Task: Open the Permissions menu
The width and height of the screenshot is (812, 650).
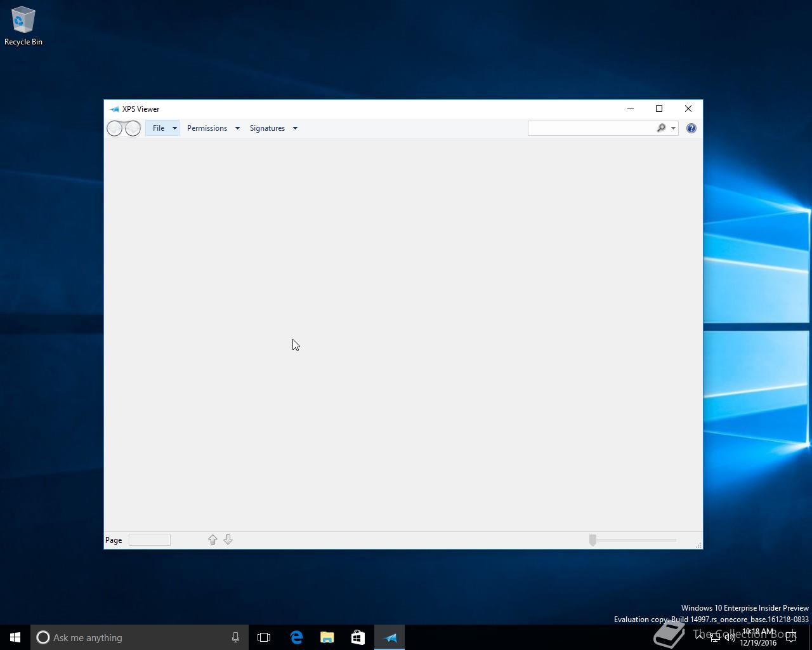Action: [207, 128]
